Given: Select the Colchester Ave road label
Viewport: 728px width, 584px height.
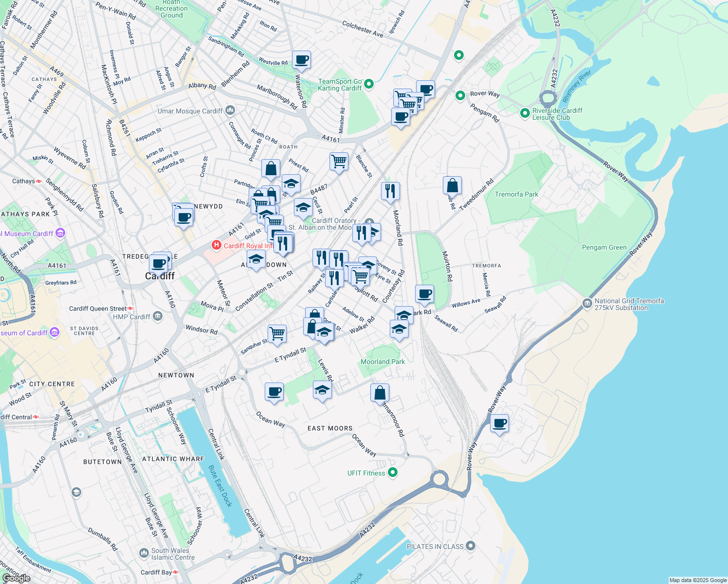Looking at the screenshot, I should [363, 29].
